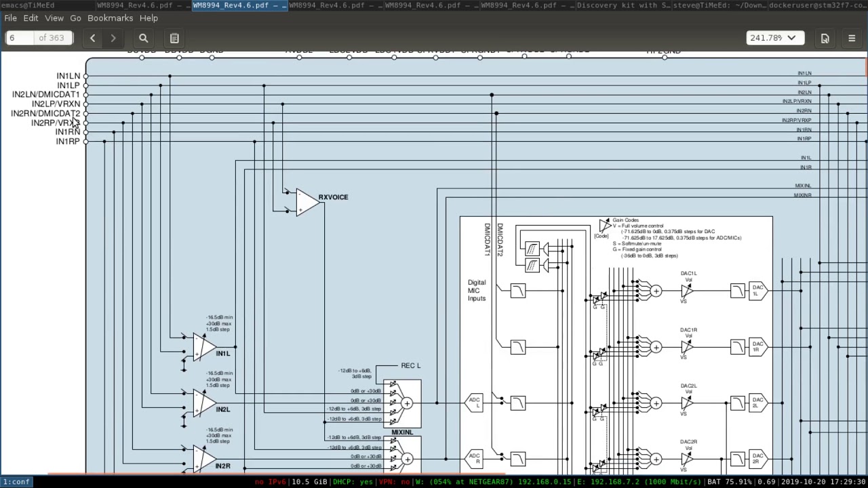The image size is (868, 488).
Task: Click the 1:conf workspace indicator
Action: [16, 482]
